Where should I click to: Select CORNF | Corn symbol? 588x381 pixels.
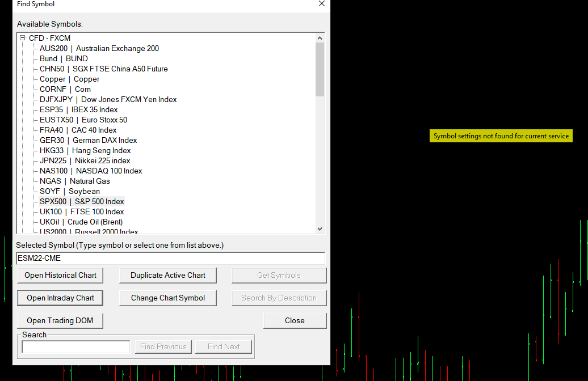coord(65,89)
